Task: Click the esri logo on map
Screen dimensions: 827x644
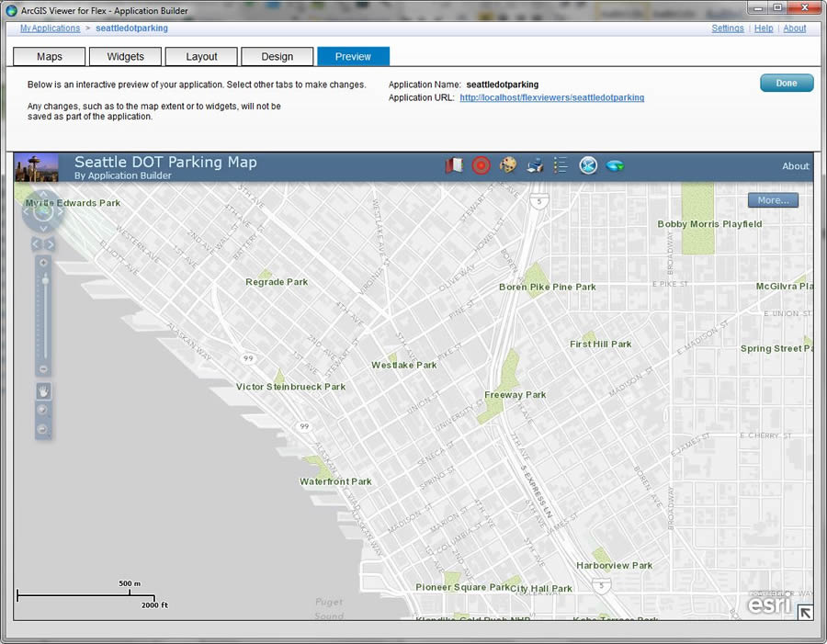Action: (769, 604)
